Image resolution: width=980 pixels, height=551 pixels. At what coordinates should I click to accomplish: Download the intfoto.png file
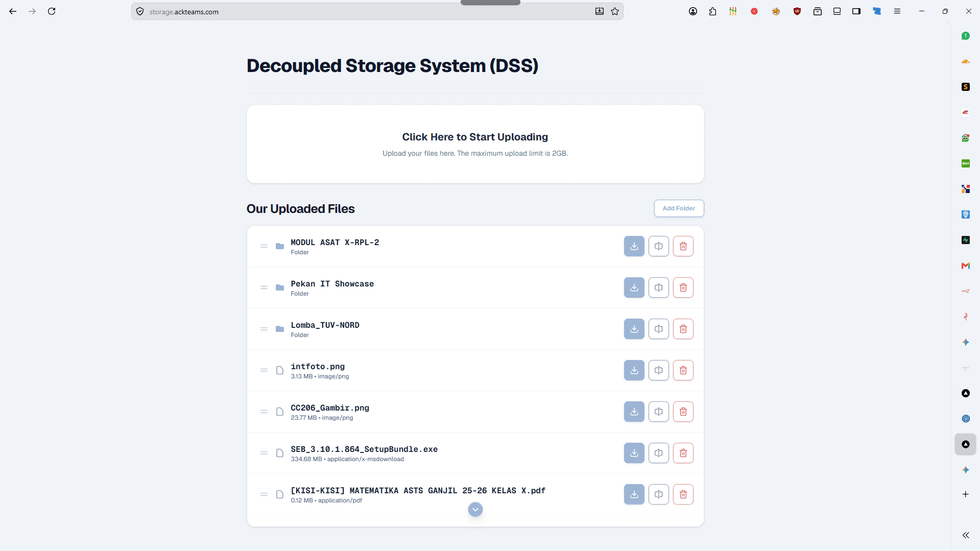[x=634, y=370]
